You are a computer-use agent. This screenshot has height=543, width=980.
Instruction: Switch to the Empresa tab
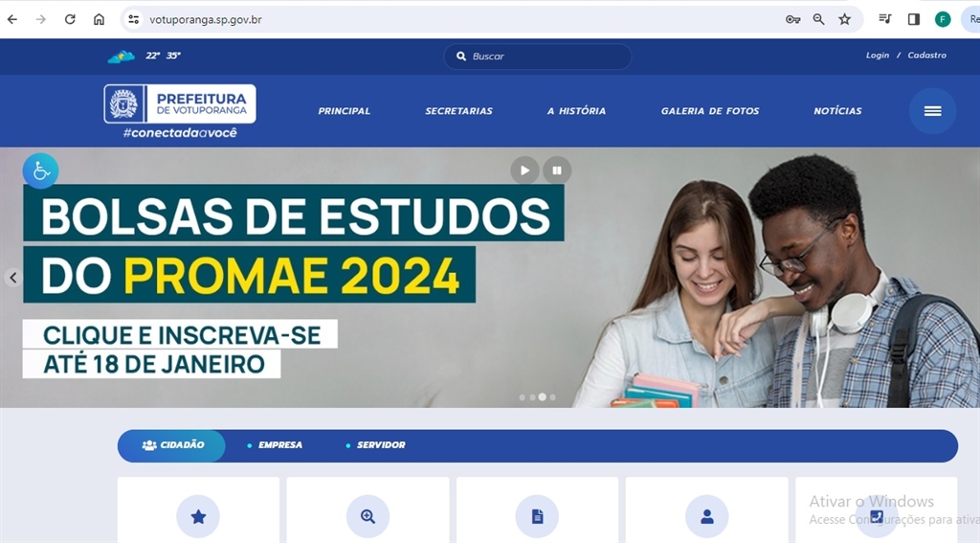point(275,444)
